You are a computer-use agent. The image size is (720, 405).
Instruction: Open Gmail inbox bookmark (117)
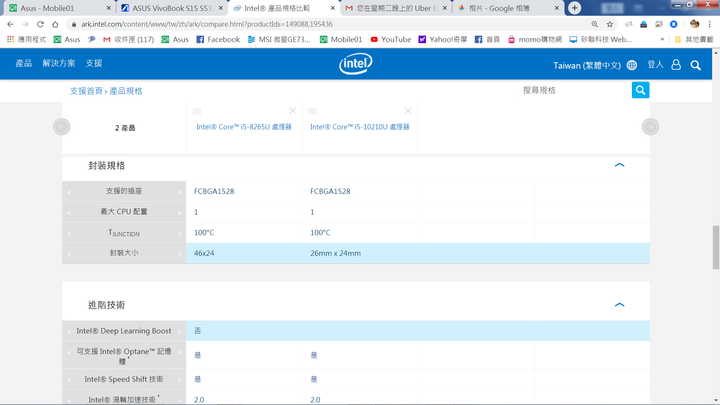129,39
